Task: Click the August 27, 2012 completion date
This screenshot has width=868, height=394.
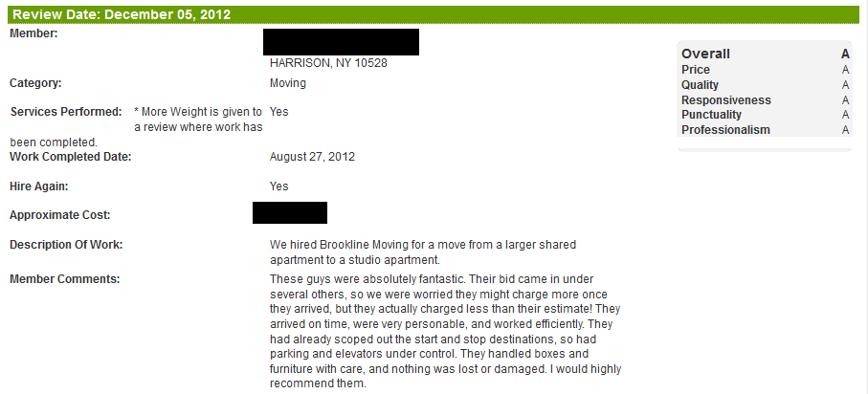Action: 312,157
